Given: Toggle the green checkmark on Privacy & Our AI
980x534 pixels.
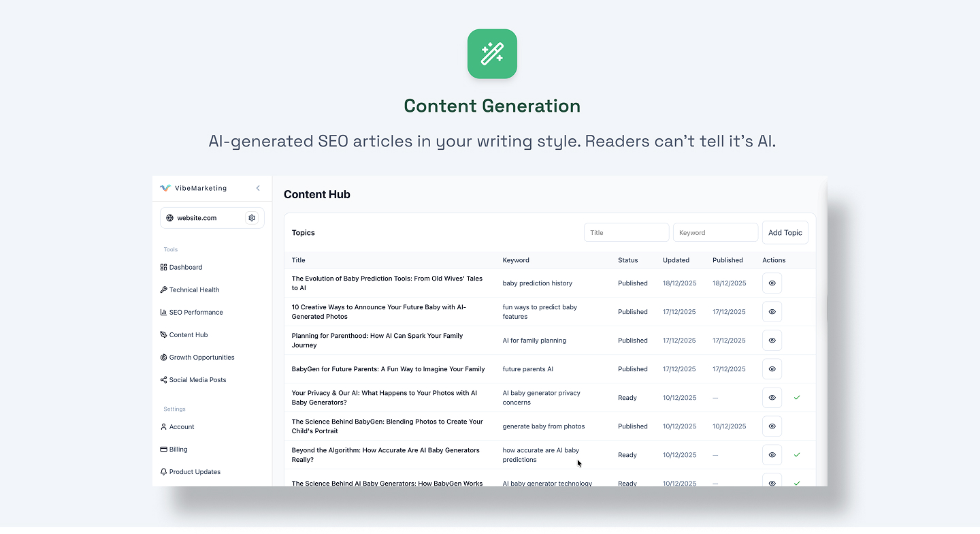Looking at the screenshot, I should [797, 397].
